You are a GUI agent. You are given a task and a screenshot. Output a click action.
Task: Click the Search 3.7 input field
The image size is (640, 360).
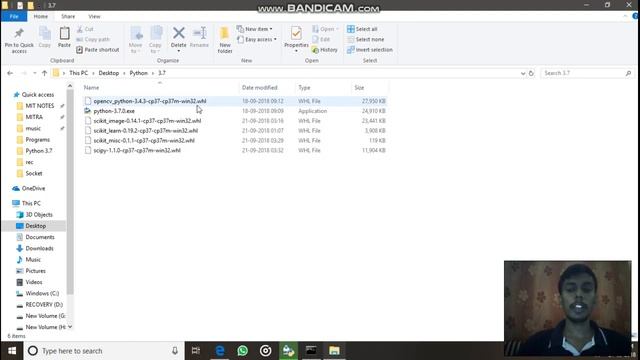tap(587, 73)
